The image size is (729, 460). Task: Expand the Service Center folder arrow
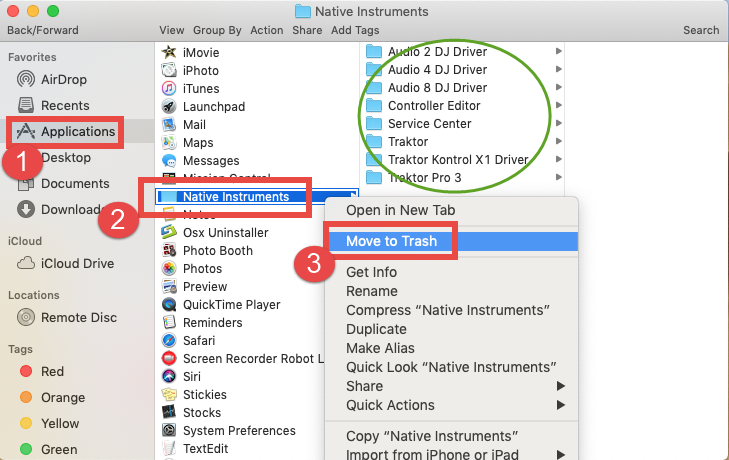(x=559, y=123)
